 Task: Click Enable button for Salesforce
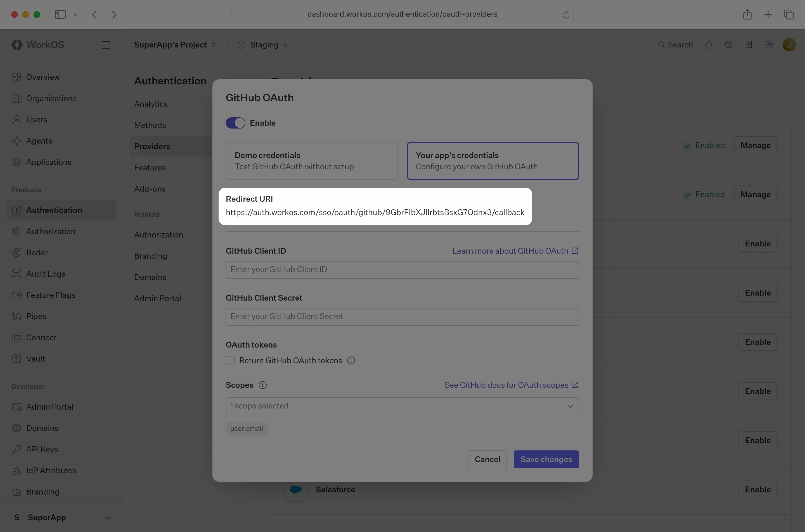(x=757, y=489)
